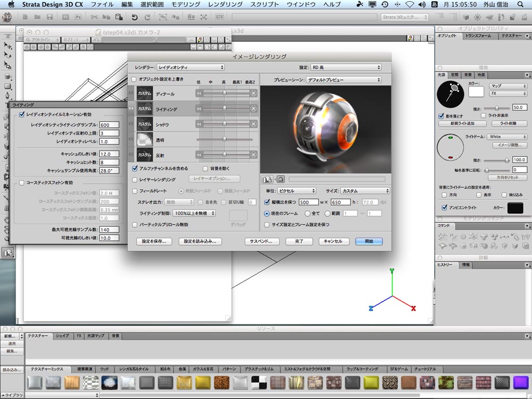Toggle the 縦横比を保つ checkbox
This screenshot has height=399, width=532.
[x=267, y=202]
